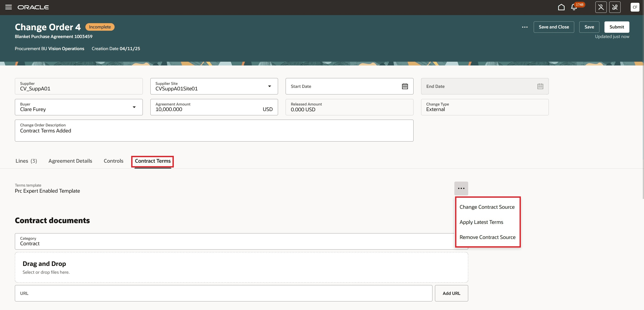The image size is (644, 310).
Task: Click the muted announcements icon
Action: (x=615, y=7)
